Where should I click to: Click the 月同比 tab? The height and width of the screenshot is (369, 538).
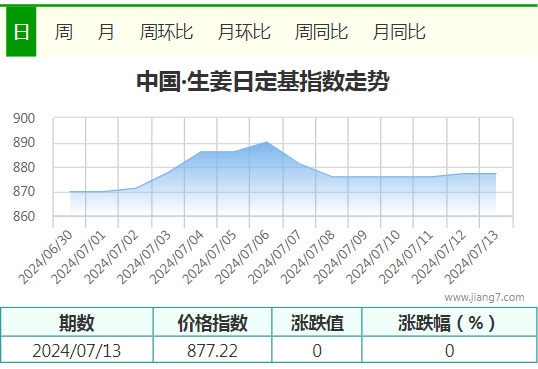pos(399,32)
